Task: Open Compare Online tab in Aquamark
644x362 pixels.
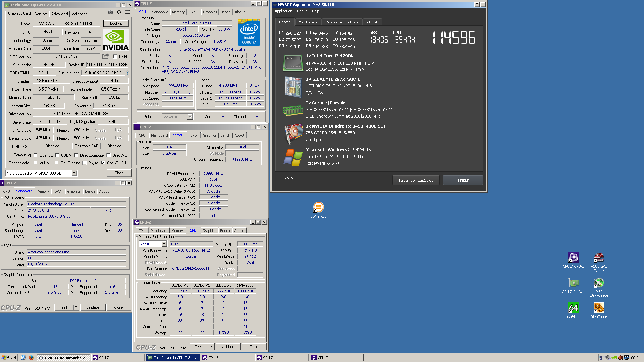Action: (x=342, y=22)
